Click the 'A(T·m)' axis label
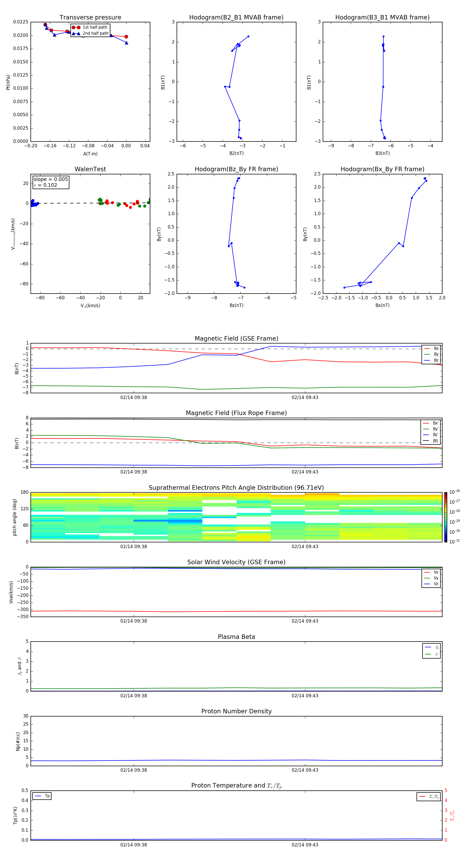This screenshot has width=473, height=868. pyautogui.click(x=90, y=154)
